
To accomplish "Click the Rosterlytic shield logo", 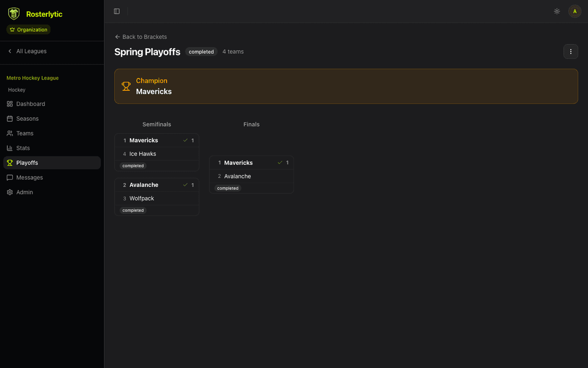I will point(14,14).
